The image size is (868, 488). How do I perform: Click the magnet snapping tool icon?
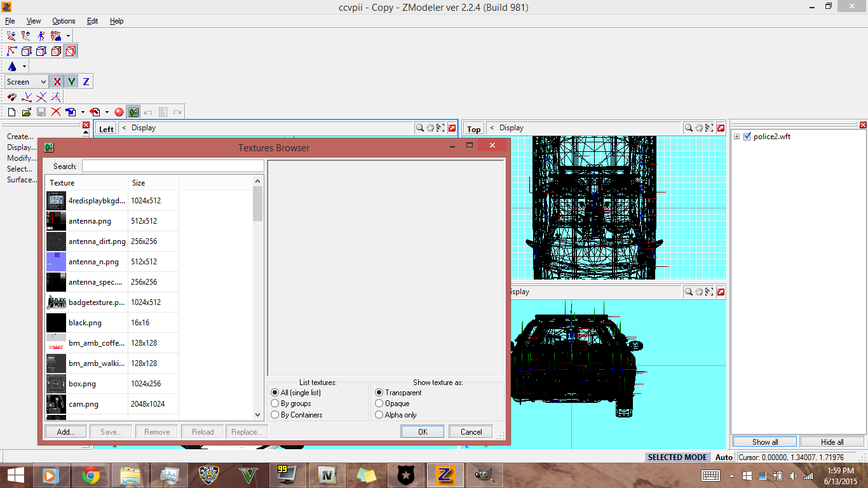(x=11, y=97)
